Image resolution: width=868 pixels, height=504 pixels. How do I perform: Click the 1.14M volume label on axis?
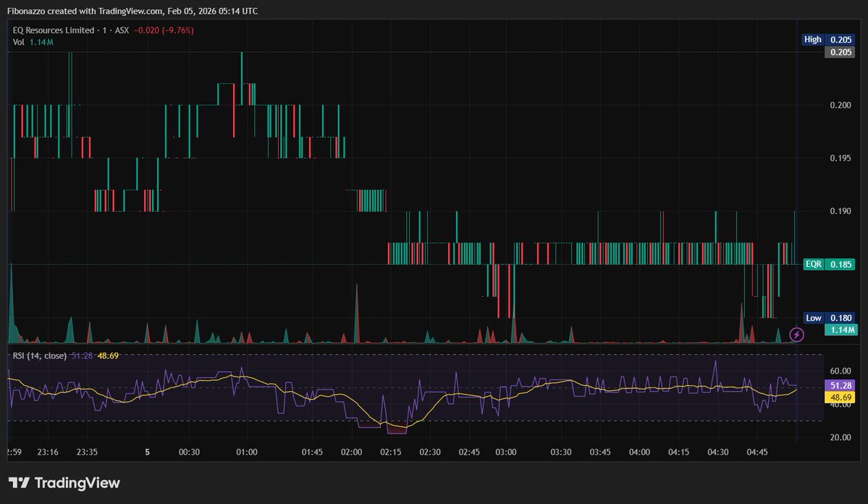tap(841, 330)
